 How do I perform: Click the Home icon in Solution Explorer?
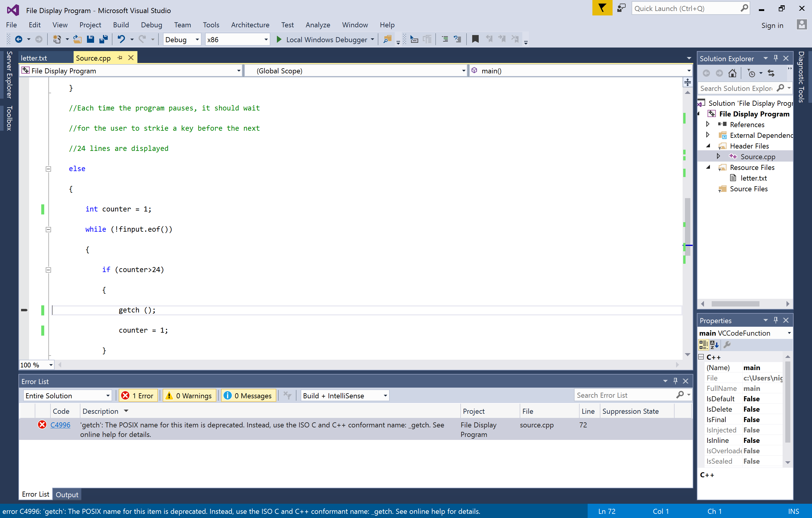click(x=732, y=73)
